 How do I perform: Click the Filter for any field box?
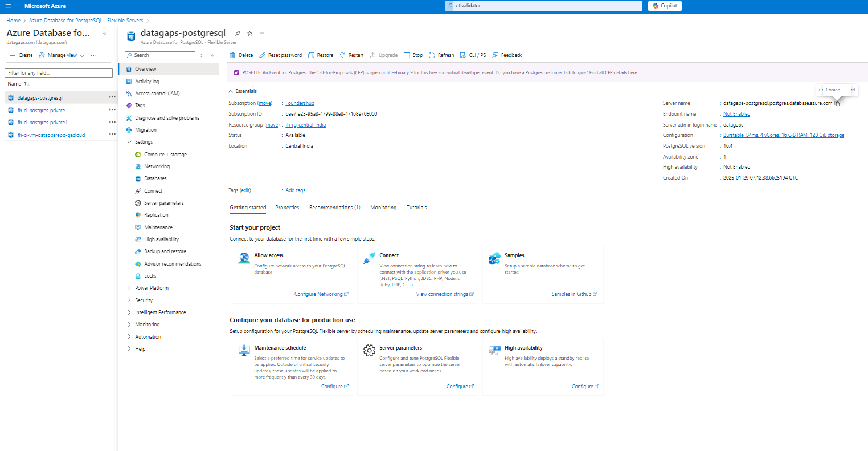click(x=59, y=73)
